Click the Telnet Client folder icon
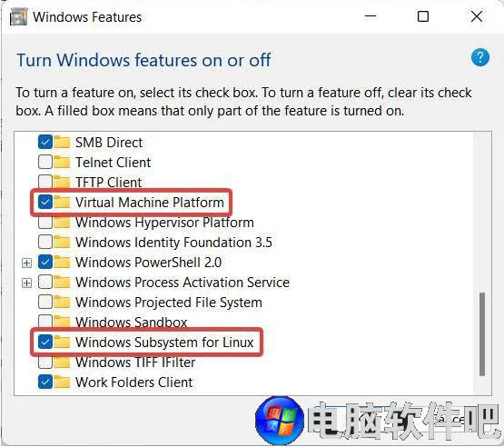 pyautogui.click(x=62, y=162)
